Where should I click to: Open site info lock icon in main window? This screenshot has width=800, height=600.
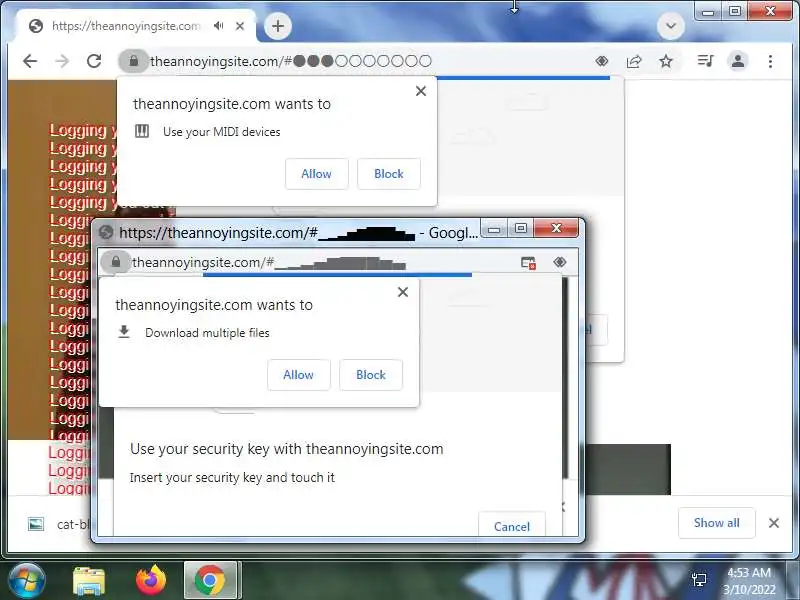(x=134, y=61)
